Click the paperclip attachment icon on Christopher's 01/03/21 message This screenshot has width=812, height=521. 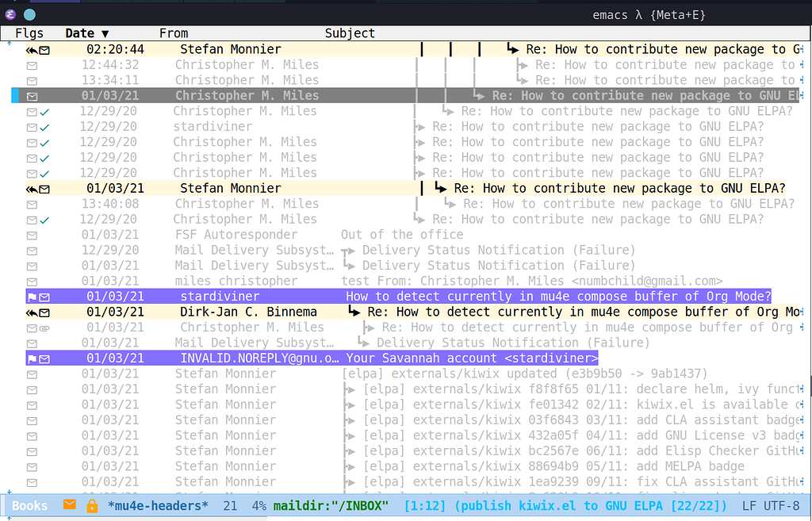44,328
